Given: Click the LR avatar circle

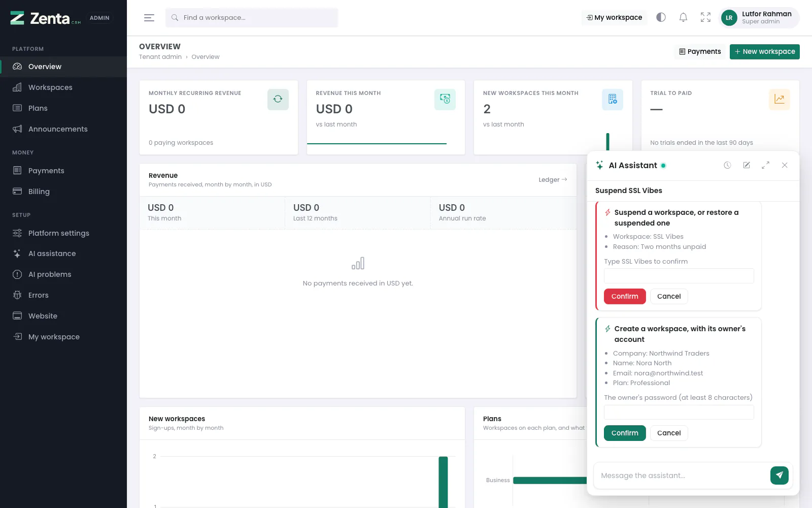Looking at the screenshot, I should pyautogui.click(x=729, y=18).
